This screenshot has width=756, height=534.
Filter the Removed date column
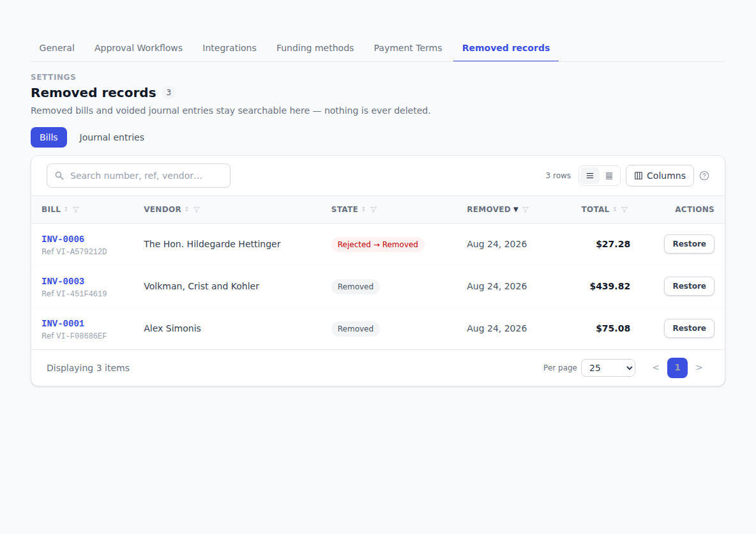[525, 210]
